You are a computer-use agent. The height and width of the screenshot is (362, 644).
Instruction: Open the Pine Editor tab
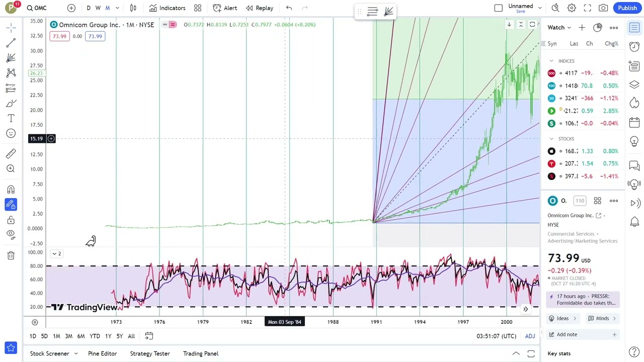click(102, 354)
